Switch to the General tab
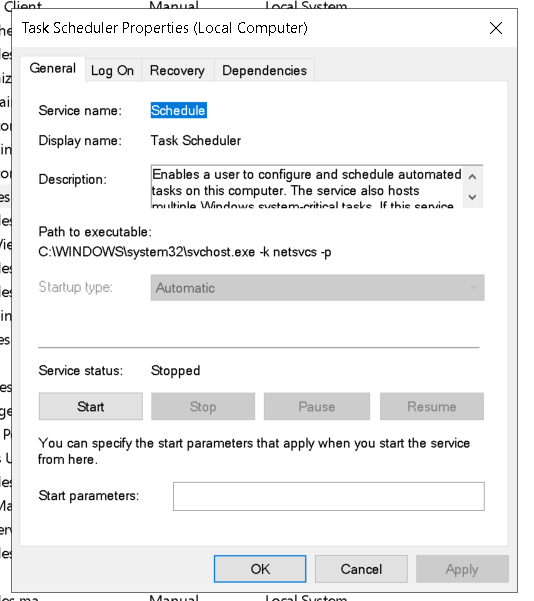Screen dimensions: 534x601 pos(53,69)
